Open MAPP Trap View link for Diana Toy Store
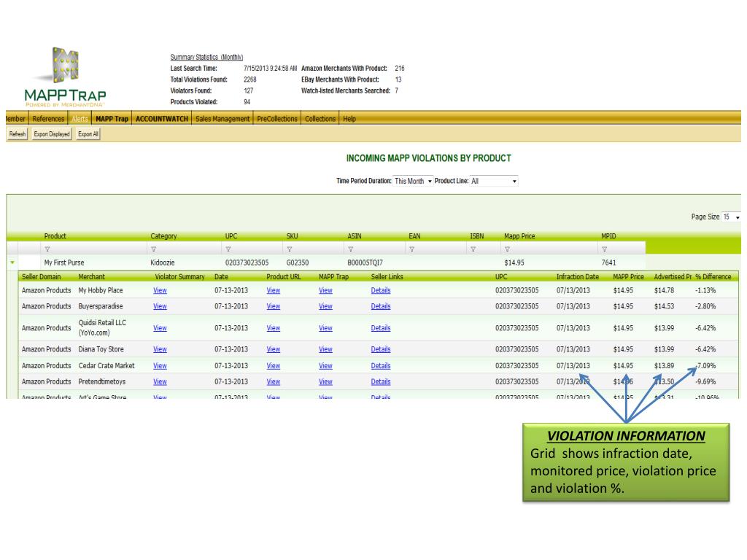The width and height of the screenshot is (747, 560). (325, 349)
